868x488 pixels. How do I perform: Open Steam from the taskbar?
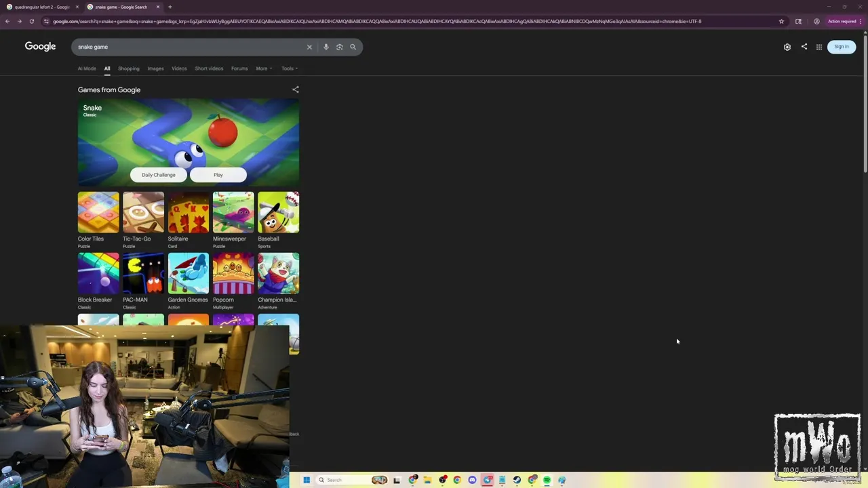[517, 480]
